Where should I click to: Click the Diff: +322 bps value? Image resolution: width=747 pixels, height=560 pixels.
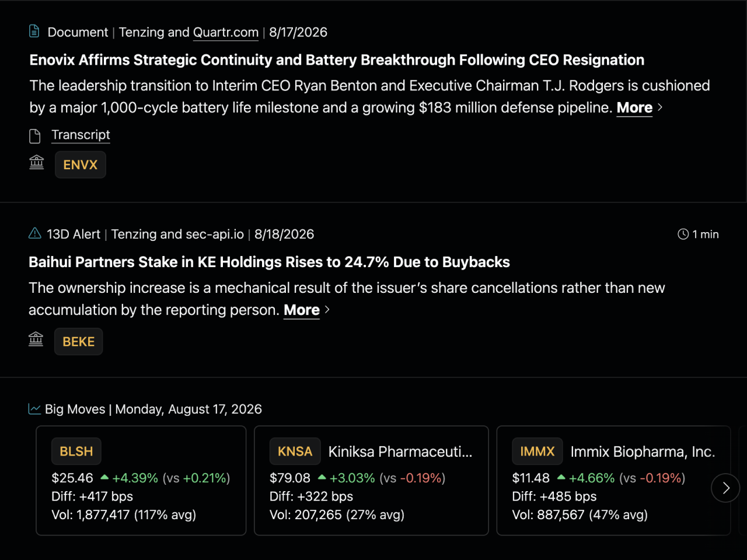pyautogui.click(x=311, y=496)
